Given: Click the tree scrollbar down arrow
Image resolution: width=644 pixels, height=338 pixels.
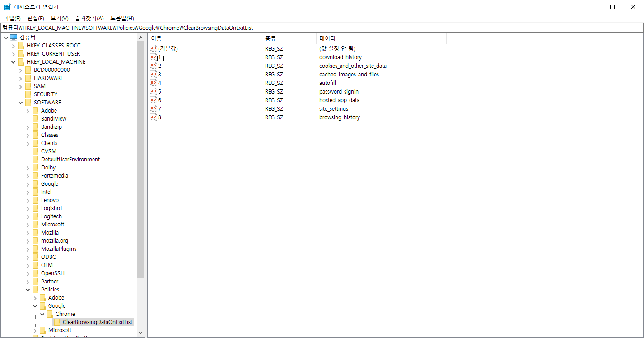Looking at the screenshot, I should 140,333.
